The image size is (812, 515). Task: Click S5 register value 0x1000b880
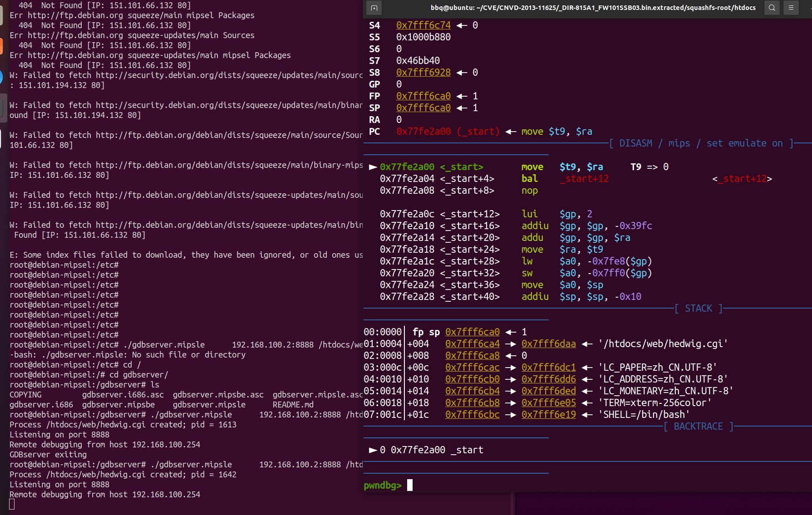423,37
